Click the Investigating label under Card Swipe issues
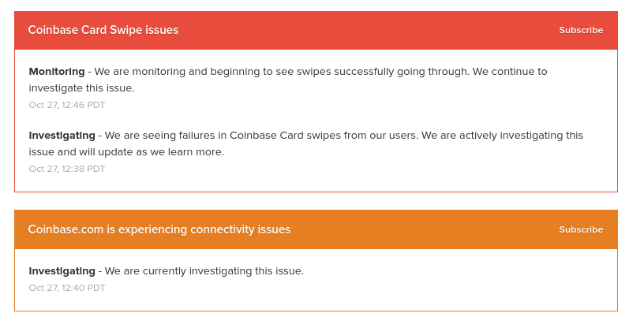The height and width of the screenshot is (328, 644). pyautogui.click(x=62, y=136)
